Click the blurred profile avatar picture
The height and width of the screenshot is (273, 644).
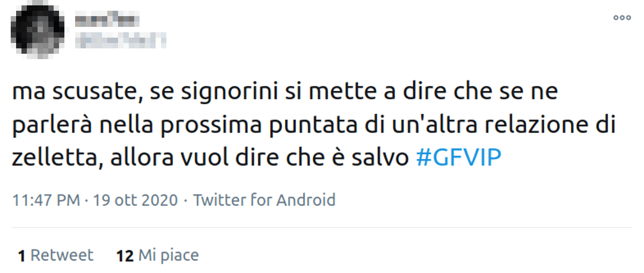click(x=38, y=28)
